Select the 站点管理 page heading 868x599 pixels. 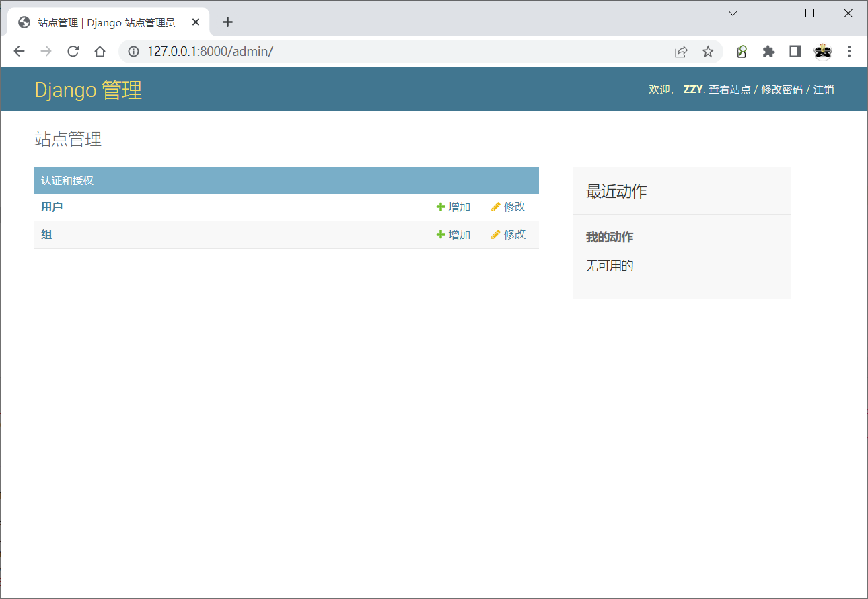coord(68,139)
